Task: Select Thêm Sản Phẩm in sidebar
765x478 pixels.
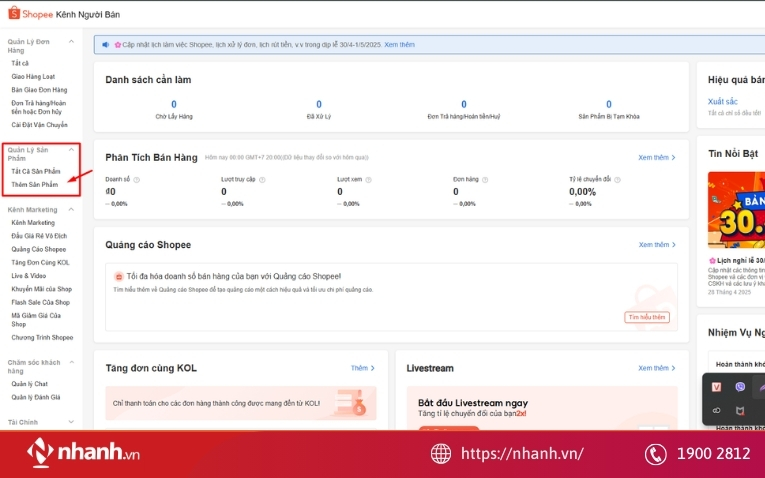Action: coord(35,184)
